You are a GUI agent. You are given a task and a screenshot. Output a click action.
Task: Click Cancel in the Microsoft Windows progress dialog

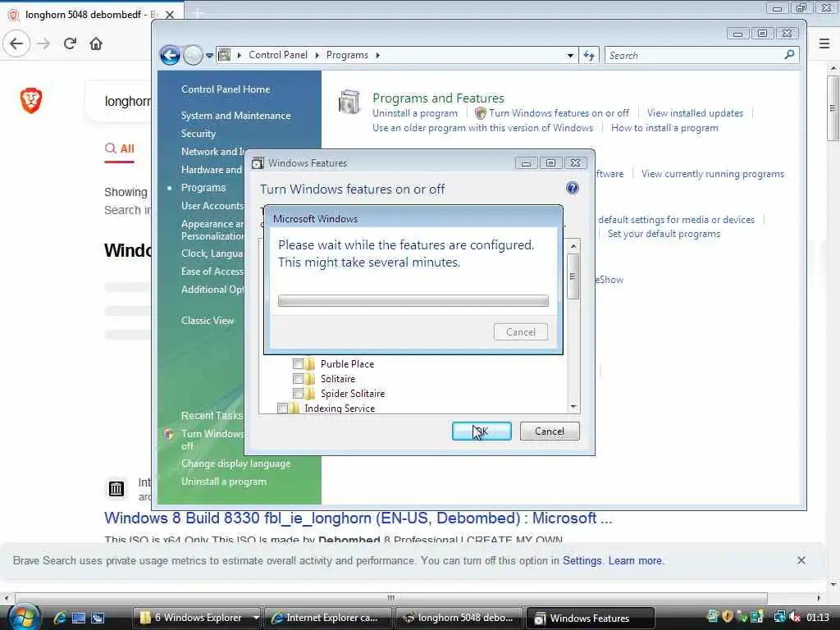(521, 331)
